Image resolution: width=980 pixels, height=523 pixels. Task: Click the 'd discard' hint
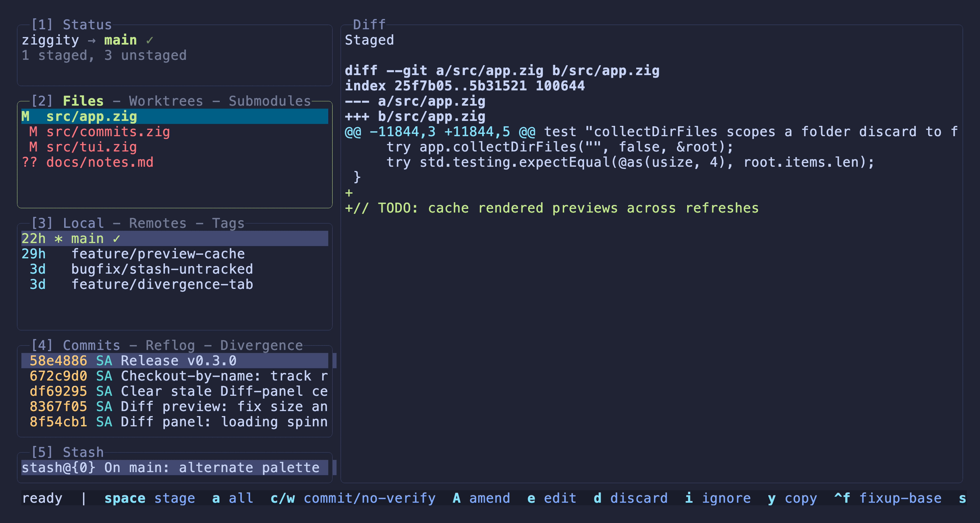(630, 498)
